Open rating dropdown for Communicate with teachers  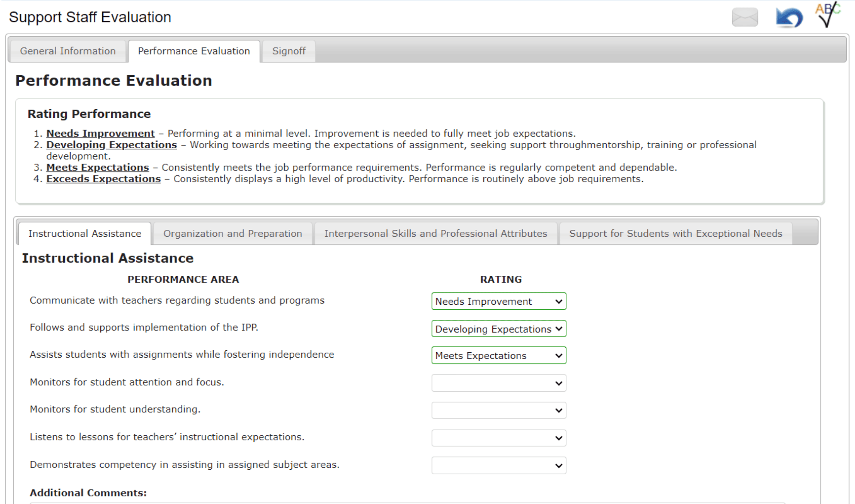[499, 301]
